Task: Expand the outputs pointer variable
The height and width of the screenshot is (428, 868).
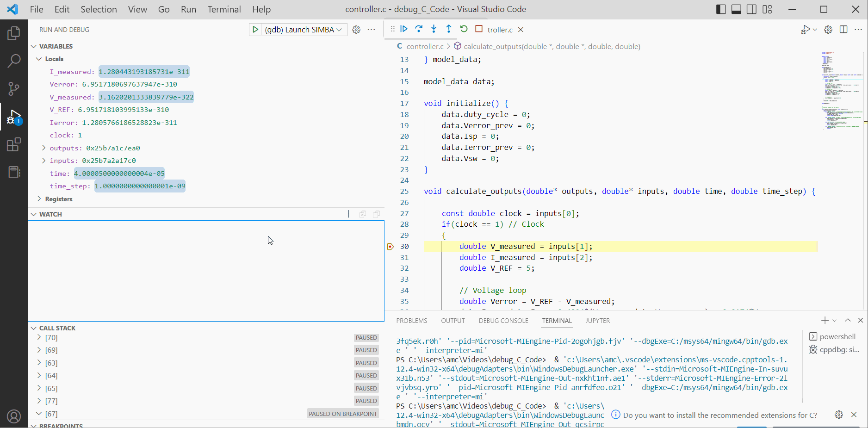Action: tap(44, 148)
